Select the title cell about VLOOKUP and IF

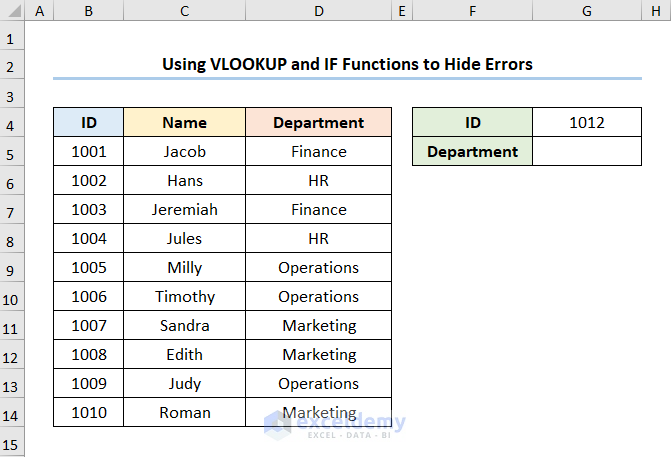[x=347, y=64]
